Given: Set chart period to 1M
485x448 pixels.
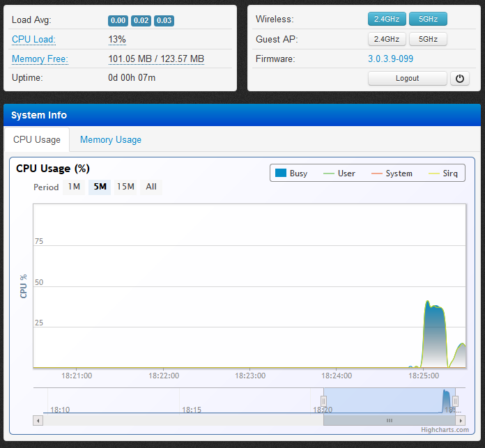Looking at the screenshot, I should click(x=74, y=187).
